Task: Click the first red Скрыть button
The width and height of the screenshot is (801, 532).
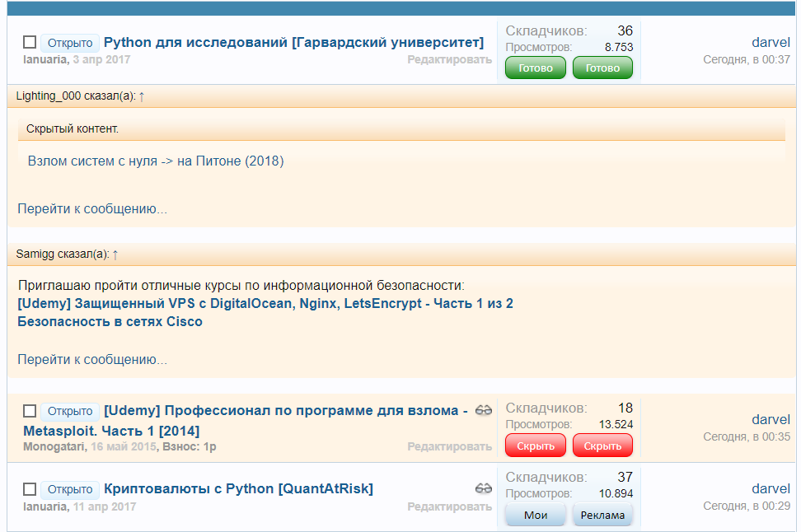Action: 536,446
